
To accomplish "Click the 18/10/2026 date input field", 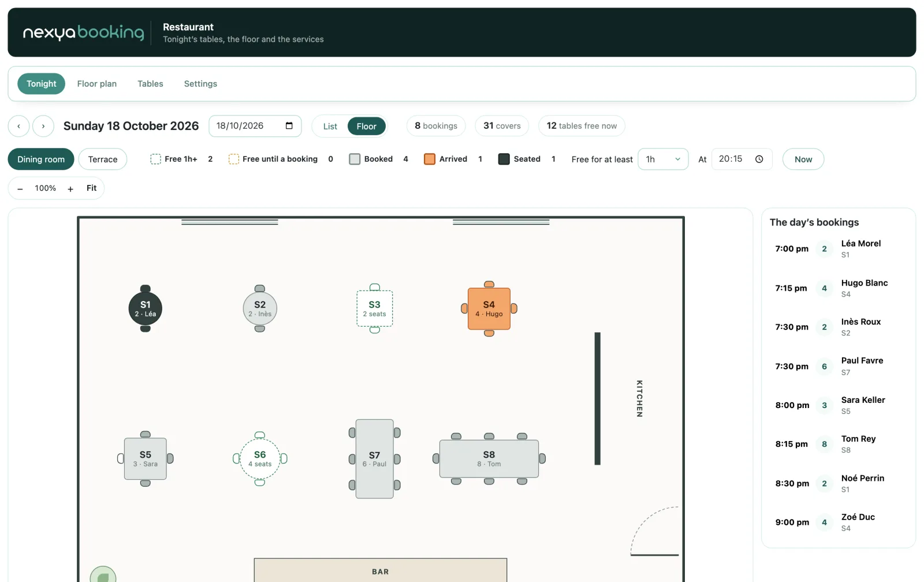I will pos(255,126).
